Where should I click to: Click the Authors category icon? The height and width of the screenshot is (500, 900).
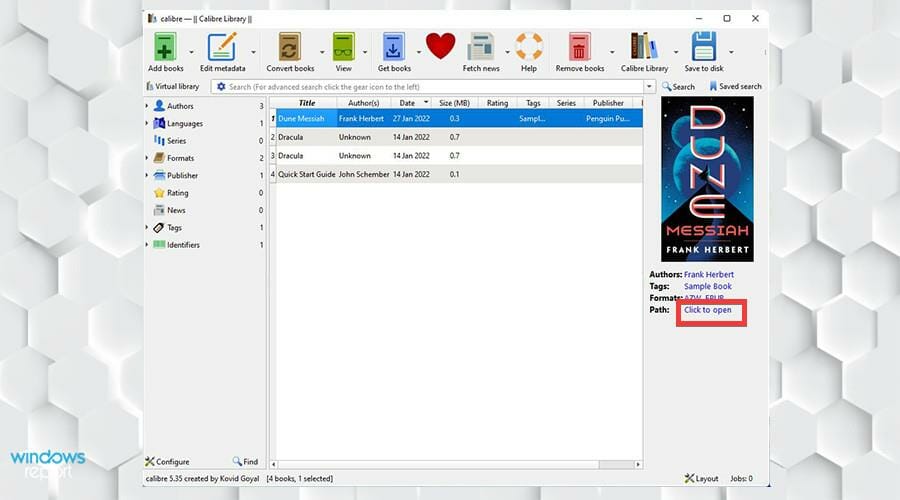coord(160,106)
